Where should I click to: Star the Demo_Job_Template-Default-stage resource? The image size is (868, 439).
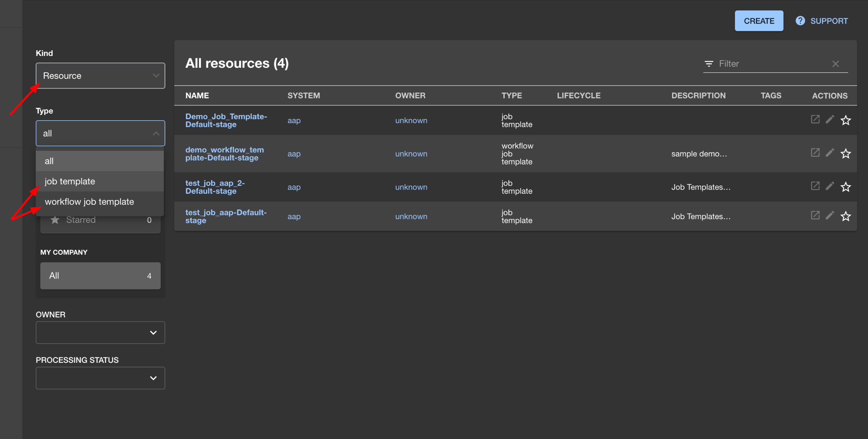coord(846,120)
